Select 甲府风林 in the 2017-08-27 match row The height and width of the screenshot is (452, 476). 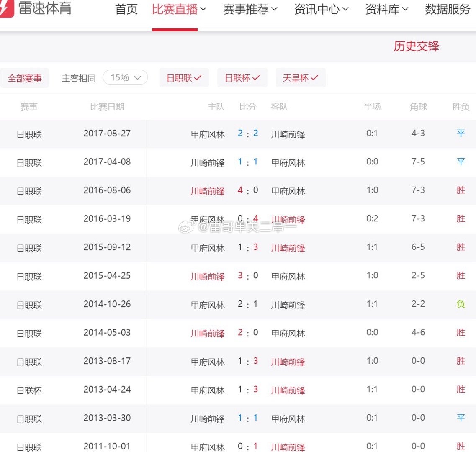[x=208, y=134]
